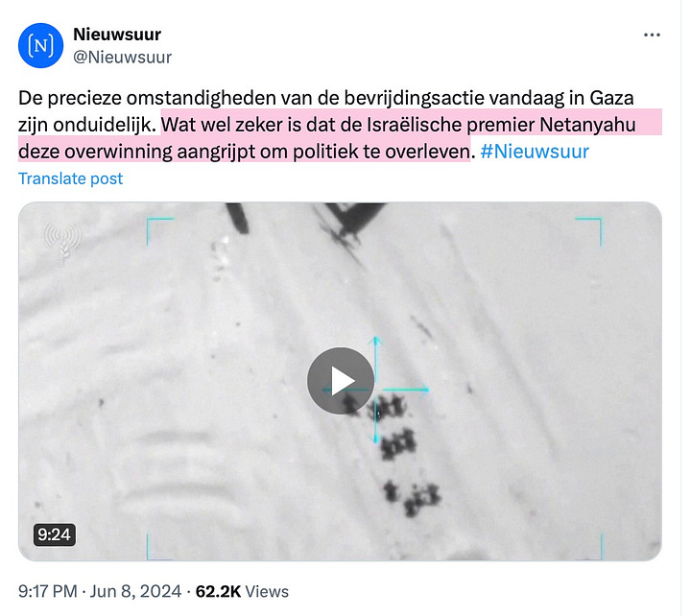
Task: Click the video thumbnail watermark logo
Action: coord(61,243)
